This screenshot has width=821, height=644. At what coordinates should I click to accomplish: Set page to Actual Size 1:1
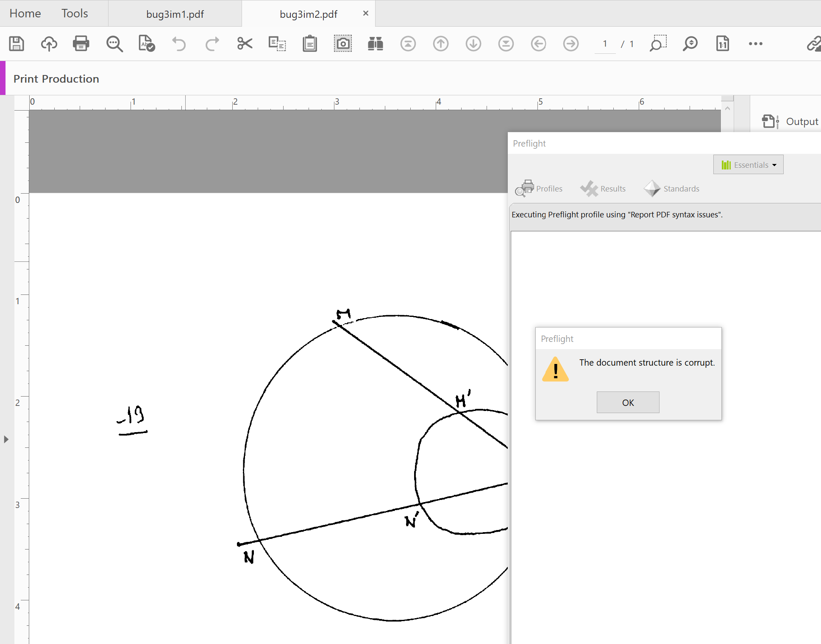pos(722,44)
